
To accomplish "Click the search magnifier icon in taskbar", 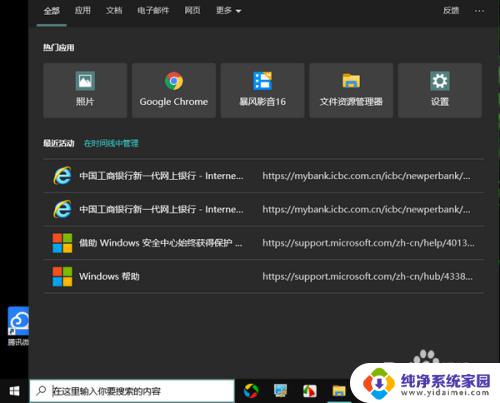I will (41, 390).
